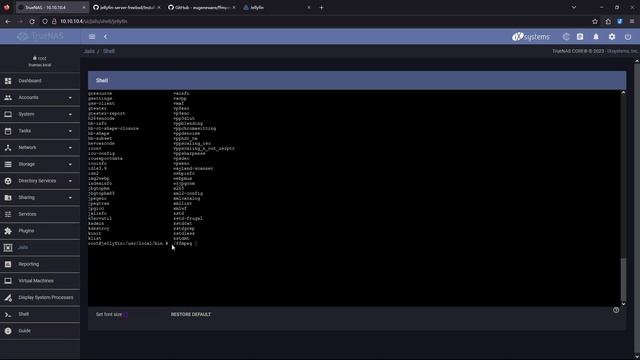
Task: Click the Plugins puzzle icon
Action: pos(8,231)
